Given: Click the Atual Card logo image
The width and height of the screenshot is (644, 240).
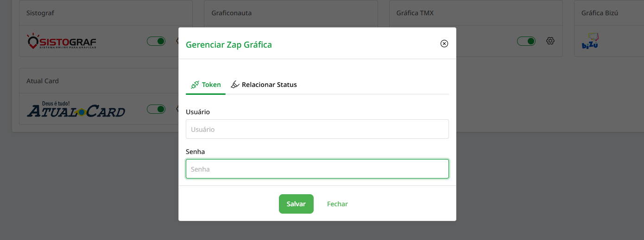Looking at the screenshot, I should 76,109.
